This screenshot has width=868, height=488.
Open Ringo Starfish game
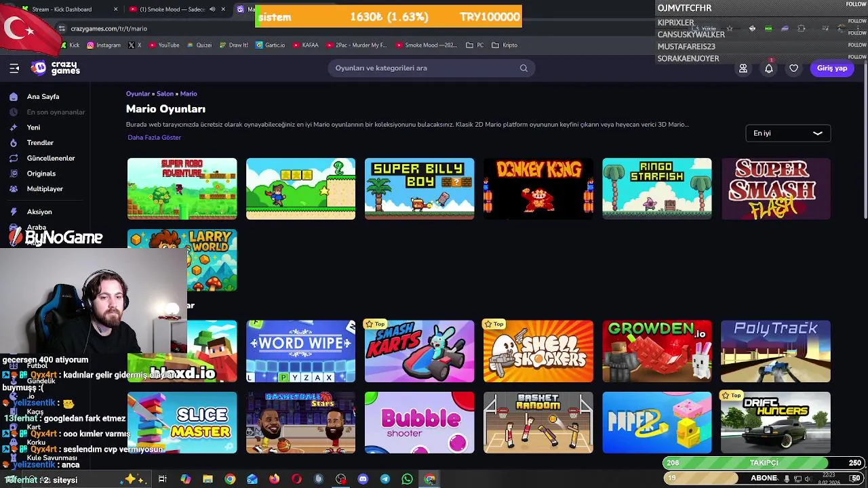[657, 188]
